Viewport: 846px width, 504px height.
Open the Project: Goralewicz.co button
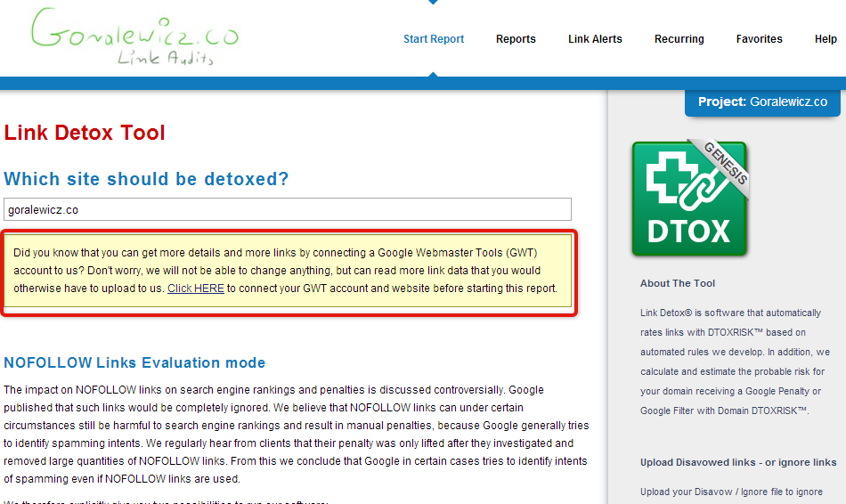coord(762,102)
